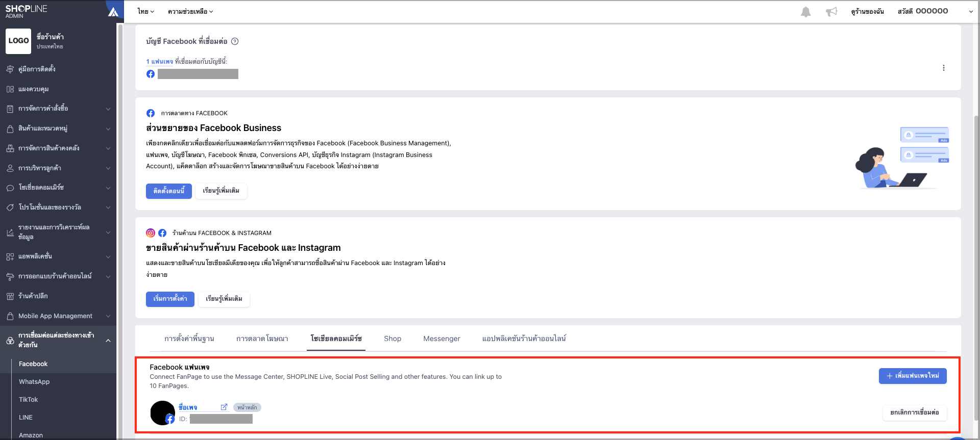
Task: Click the แผงควบคุม dashboard icon
Action: tap(10, 89)
